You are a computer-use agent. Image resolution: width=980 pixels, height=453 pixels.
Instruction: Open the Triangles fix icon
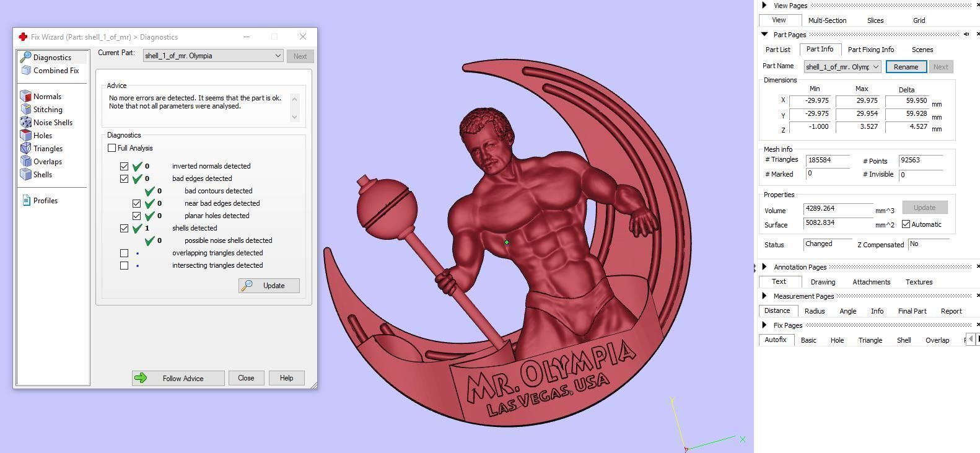(x=25, y=148)
